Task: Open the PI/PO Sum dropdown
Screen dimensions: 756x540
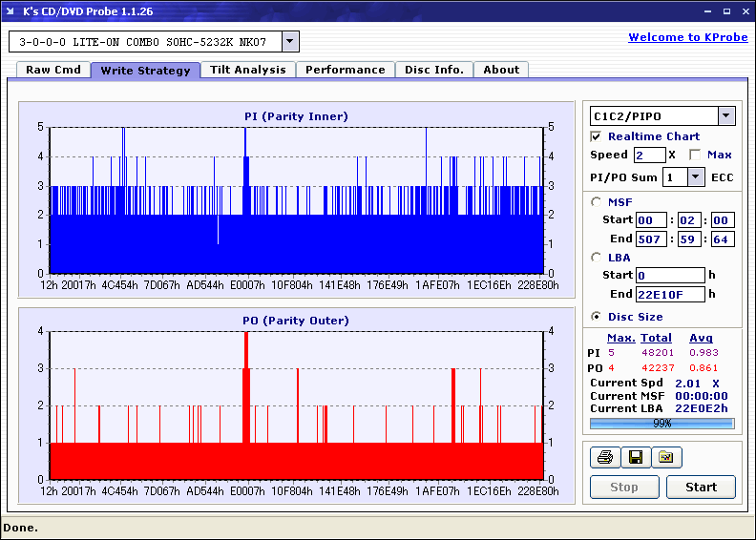Action: (x=695, y=177)
